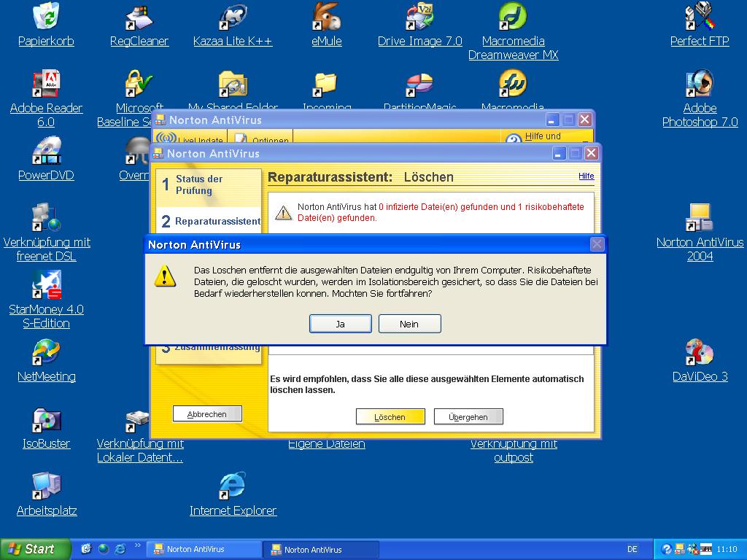Open Verknüpfung mit freenet DSL

(x=46, y=233)
